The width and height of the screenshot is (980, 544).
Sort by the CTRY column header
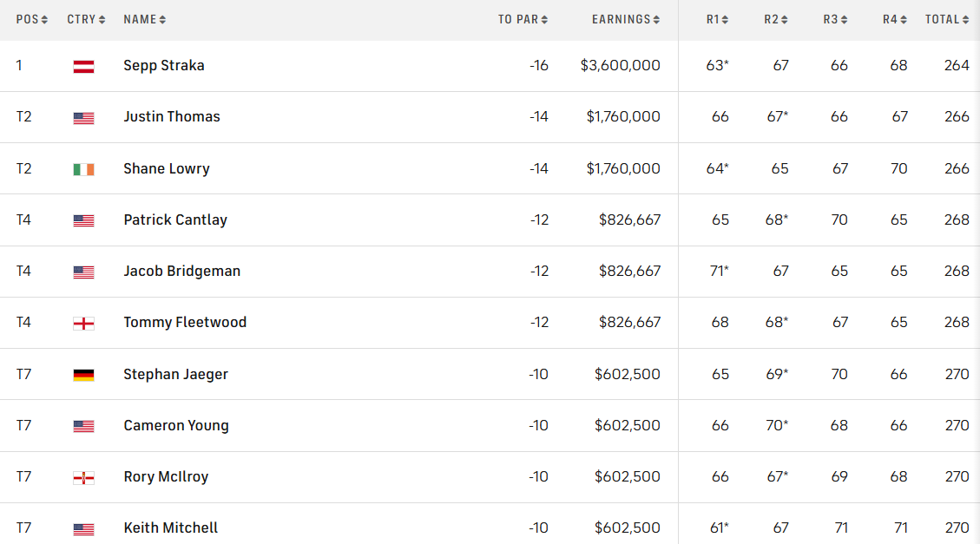[86, 19]
